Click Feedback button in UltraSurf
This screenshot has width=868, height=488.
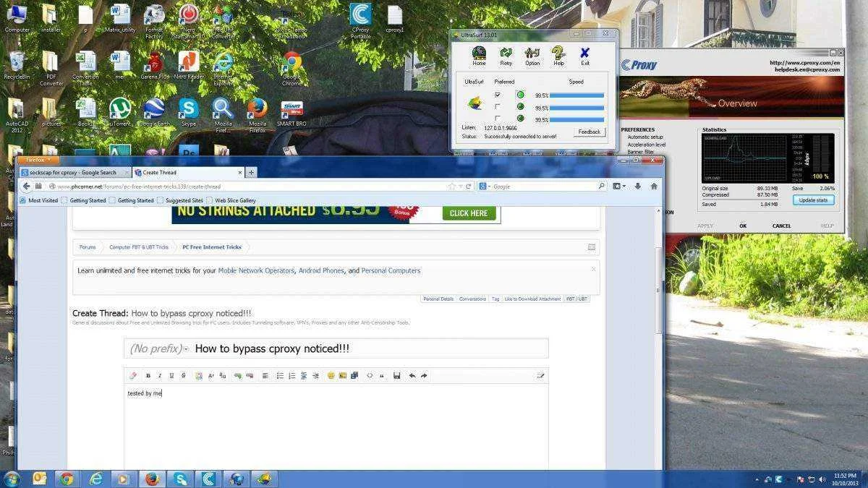pos(590,132)
